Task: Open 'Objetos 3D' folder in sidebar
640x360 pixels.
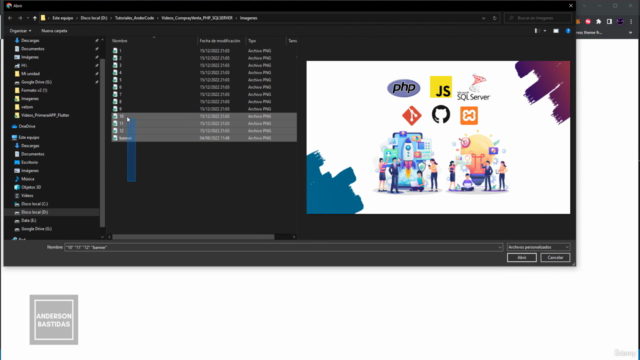Action: point(31,187)
